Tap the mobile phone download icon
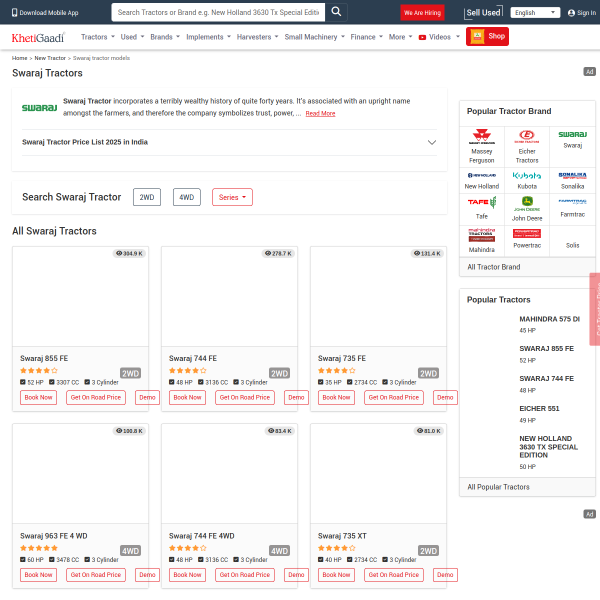600x600 pixels. (15, 13)
